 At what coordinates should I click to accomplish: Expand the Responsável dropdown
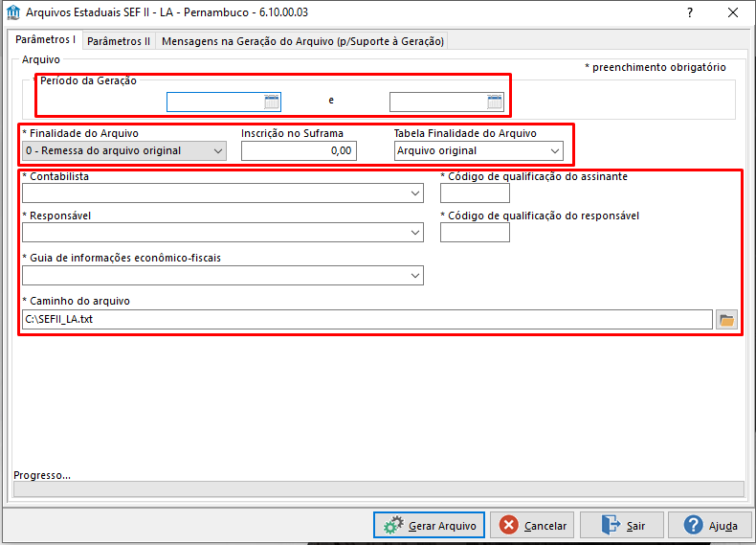pyautogui.click(x=223, y=233)
